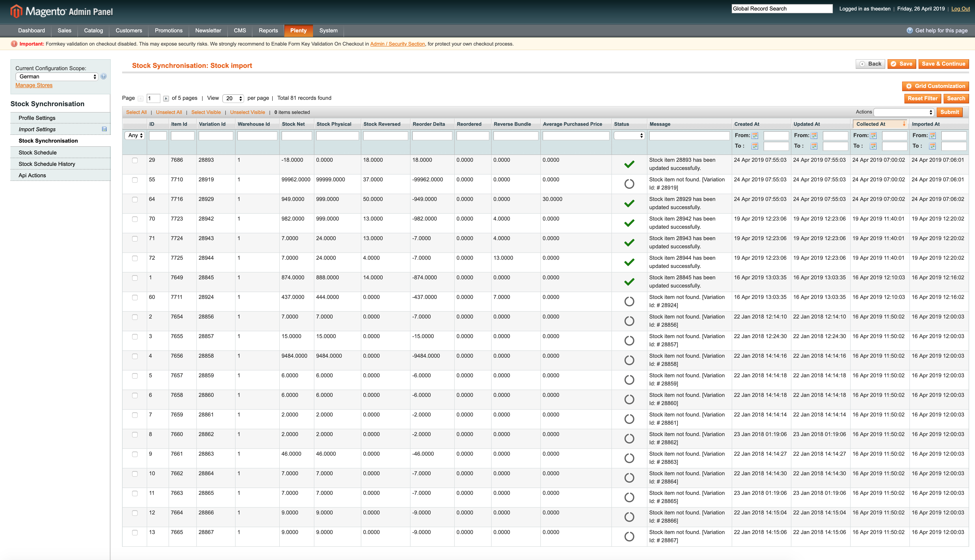The height and width of the screenshot is (560, 975).
Task: Click the green checkmark status of item 28893
Action: coord(629,165)
